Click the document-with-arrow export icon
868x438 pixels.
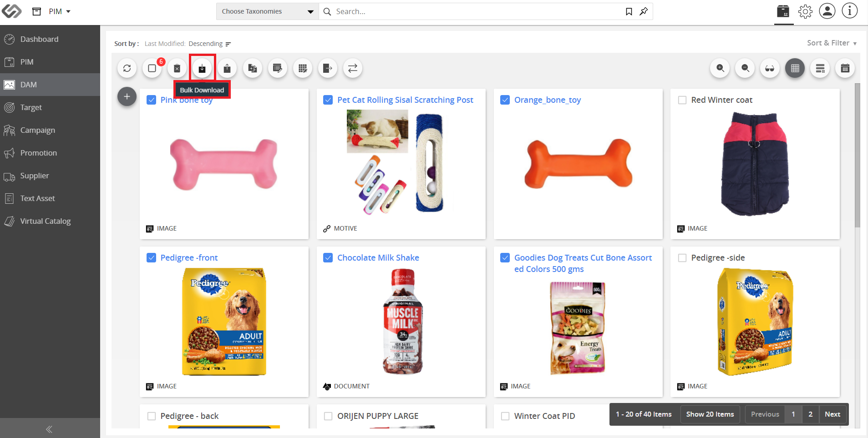pyautogui.click(x=327, y=68)
